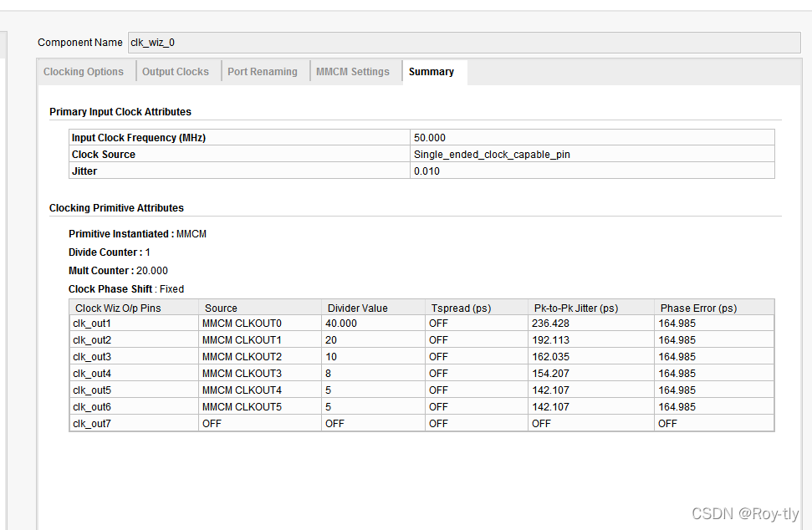Viewport: 812px width, 530px height.
Task: Click the jitter value 162.035
Action: (x=591, y=357)
